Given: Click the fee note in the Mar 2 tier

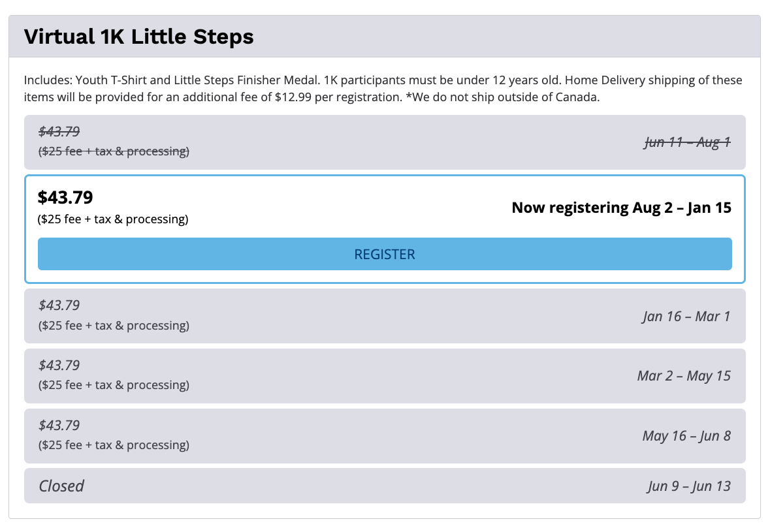Looking at the screenshot, I should (x=113, y=385).
